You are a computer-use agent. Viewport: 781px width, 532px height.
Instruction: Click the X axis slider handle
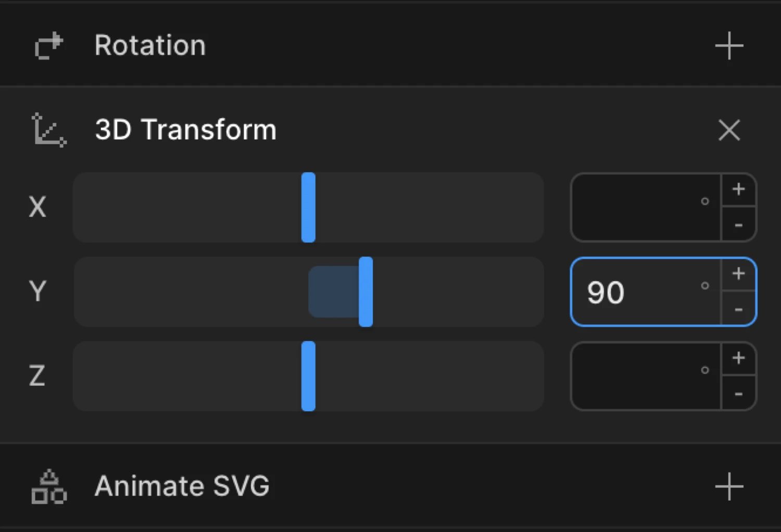click(x=308, y=207)
